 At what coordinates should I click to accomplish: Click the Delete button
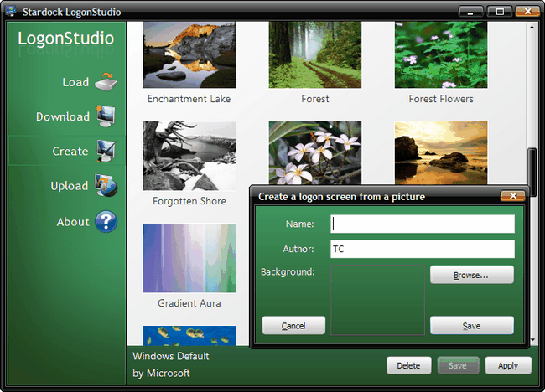(x=409, y=365)
